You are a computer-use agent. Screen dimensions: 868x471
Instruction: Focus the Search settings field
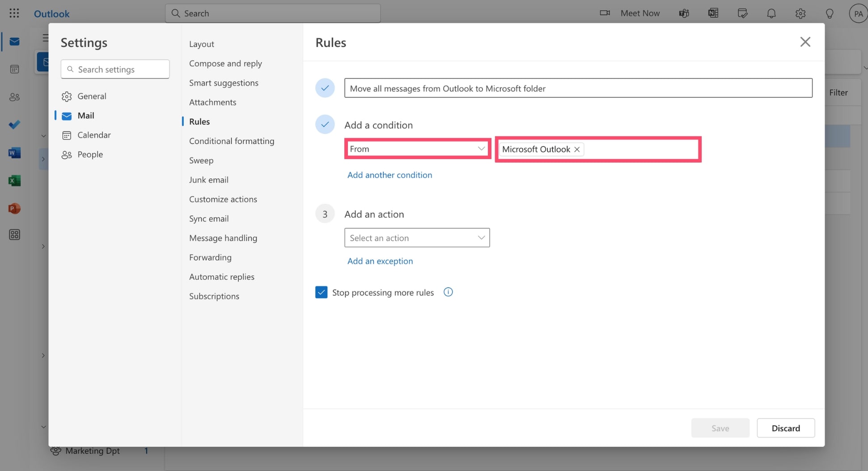coord(115,69)
